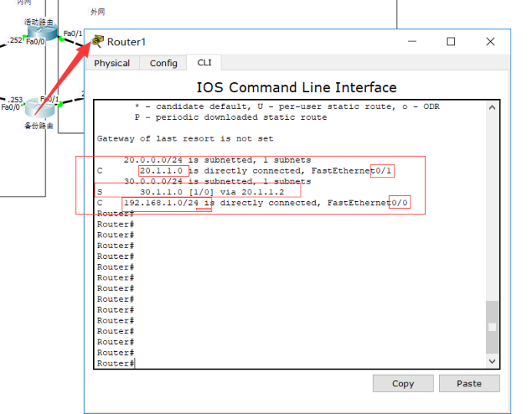This screenshot has width=532, height=414.
Task: Click the Fa0/1 label near active router
Action: (x=72, y=34)
